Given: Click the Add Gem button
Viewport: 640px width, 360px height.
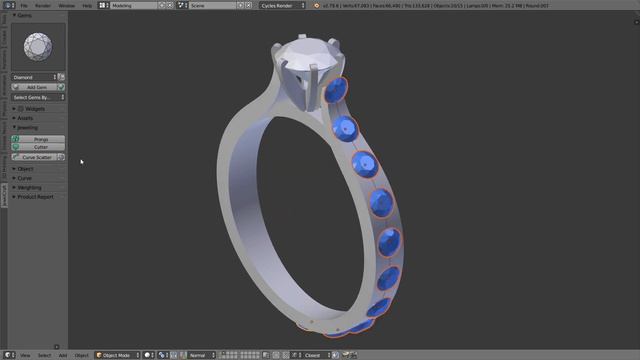Looking at the screenshot, I should pos(34,87).
